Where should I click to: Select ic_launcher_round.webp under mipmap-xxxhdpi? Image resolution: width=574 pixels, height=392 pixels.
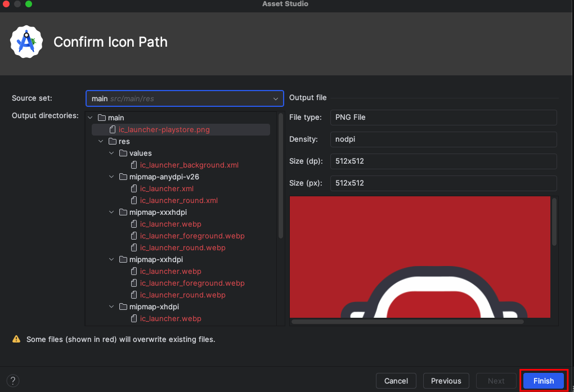click(x=183, y=248)
